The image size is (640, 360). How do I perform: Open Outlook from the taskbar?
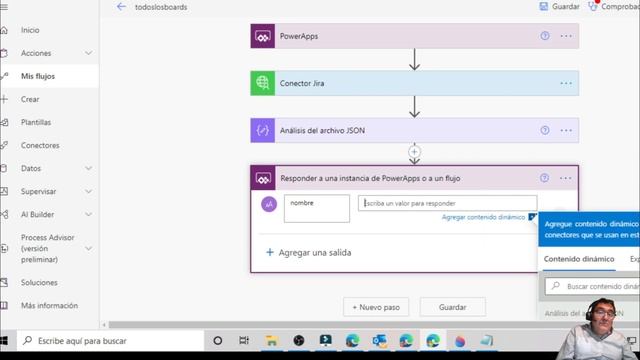pyautogui.click(x=379, y=340)
